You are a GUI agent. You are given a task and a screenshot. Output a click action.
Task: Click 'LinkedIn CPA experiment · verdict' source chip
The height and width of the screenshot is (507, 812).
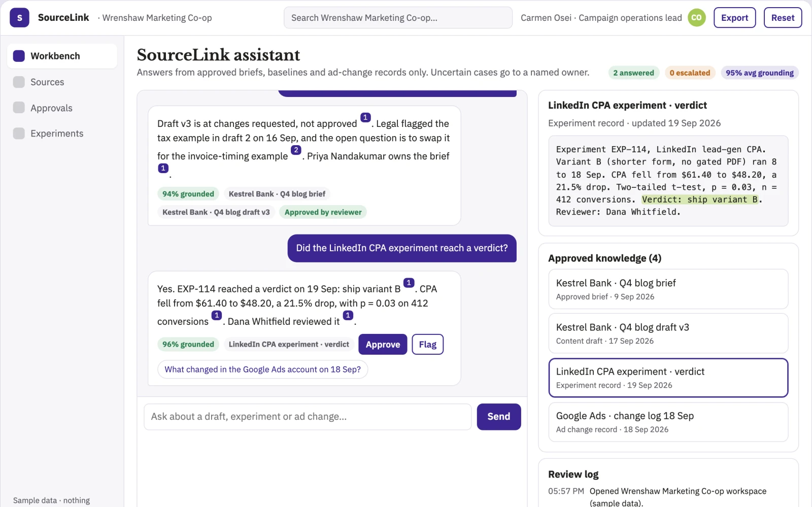point(289,344)
